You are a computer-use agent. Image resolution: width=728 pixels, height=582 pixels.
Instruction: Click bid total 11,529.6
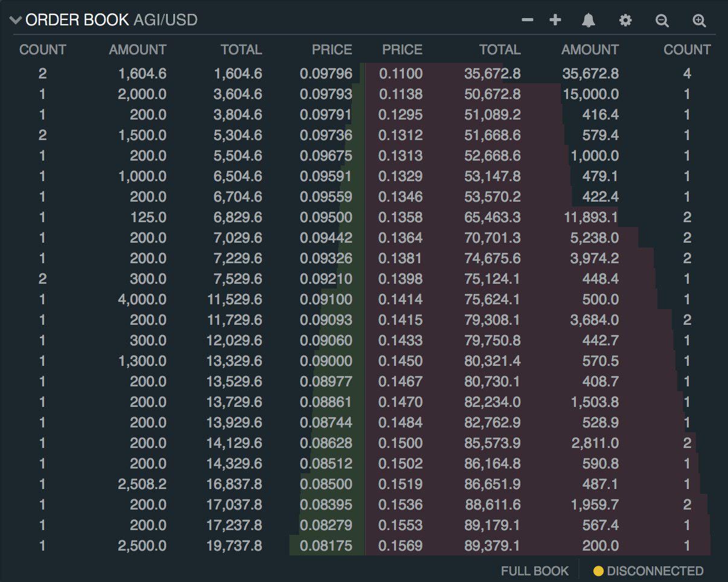[234, 299]
